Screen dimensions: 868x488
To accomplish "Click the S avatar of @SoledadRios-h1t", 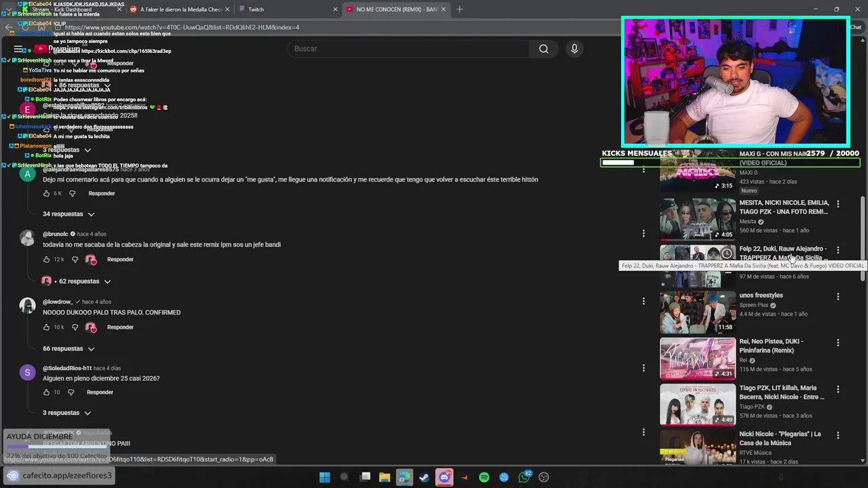I will (x=27, y=373).
